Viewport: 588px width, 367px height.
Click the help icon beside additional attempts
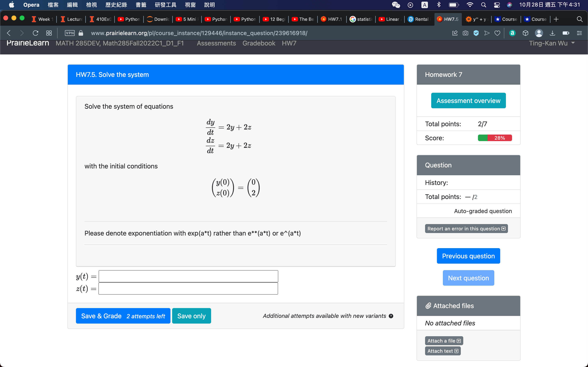pyautogui.click(x=391, y=316)
